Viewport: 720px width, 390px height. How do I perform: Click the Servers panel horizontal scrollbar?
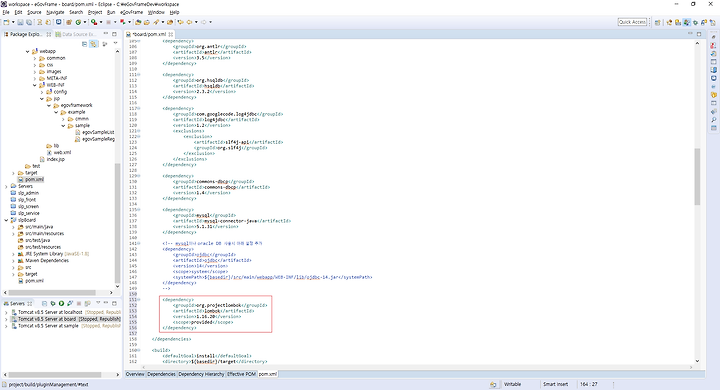[55, 375]
